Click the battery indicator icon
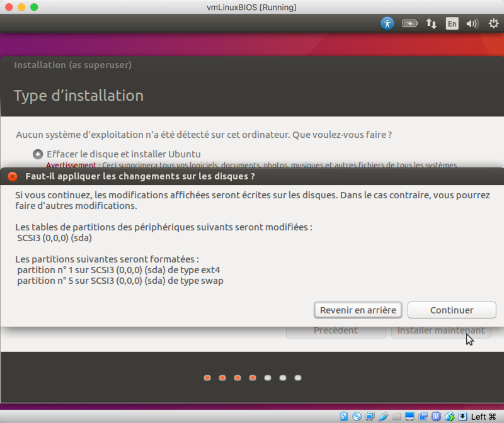 coord(410,23)
